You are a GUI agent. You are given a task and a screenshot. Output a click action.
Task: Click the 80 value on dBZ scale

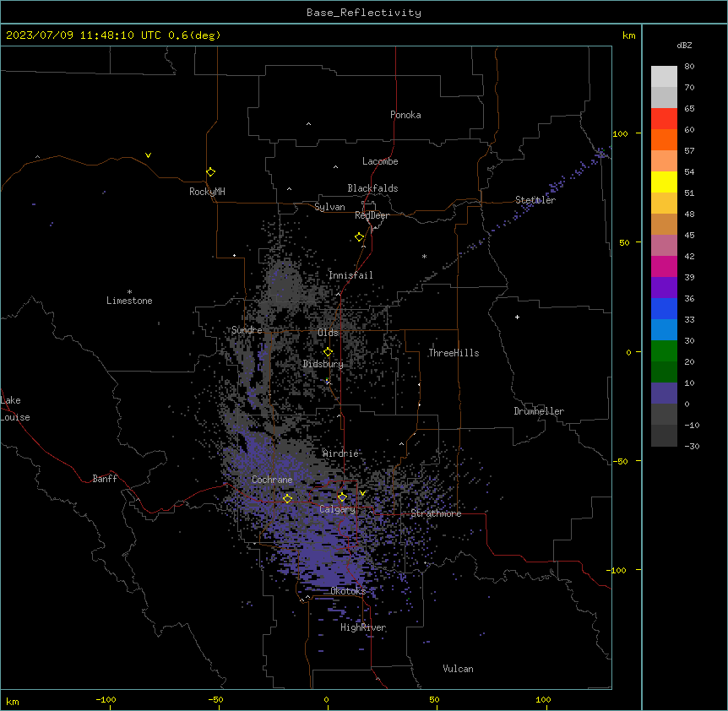(x=689, y=67)
